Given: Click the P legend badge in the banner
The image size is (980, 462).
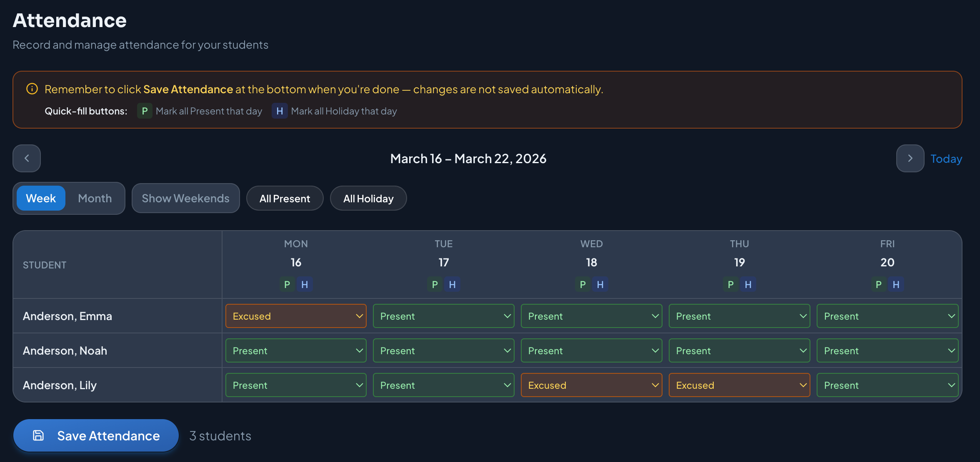Looking at the screenshot, I should tap(145, 111).
